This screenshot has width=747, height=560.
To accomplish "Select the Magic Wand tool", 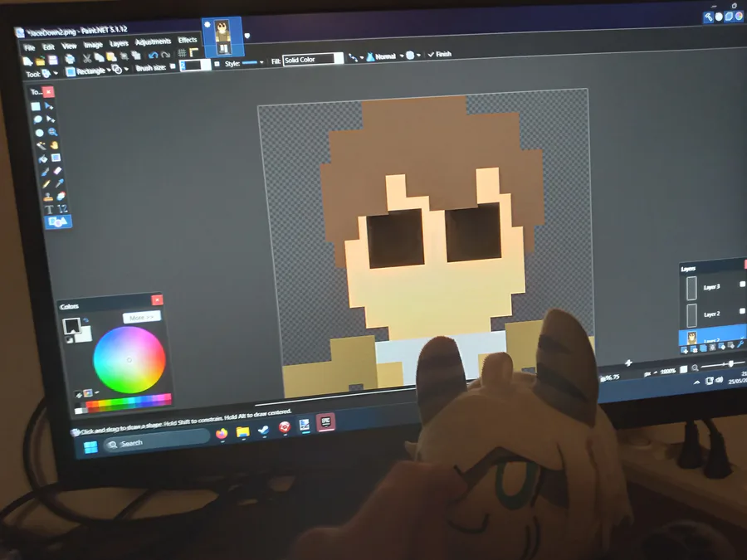I will coord(41,145).
